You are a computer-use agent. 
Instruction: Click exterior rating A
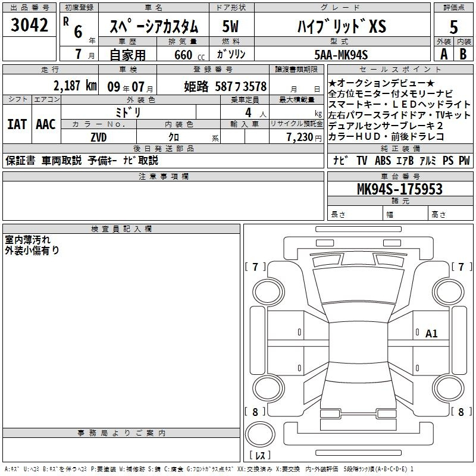point(444,54)
